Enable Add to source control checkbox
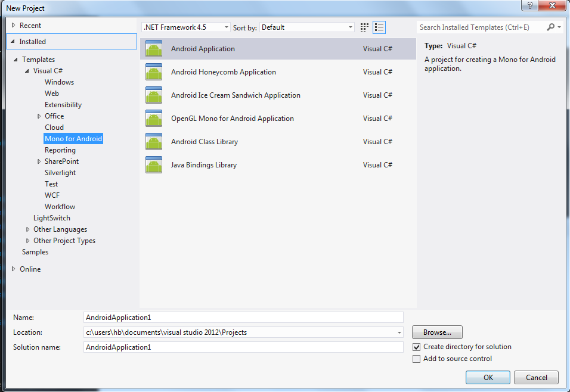This screenshot has height=392, width=570. click(x=417, y=359)
